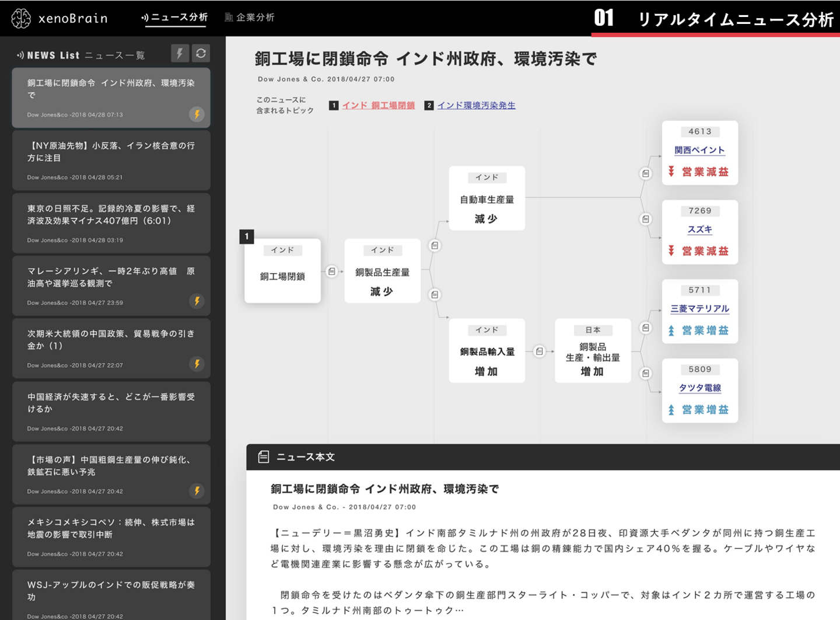The width and height of the screenshot is (840, 620).
Task: Open document icon on branch toward 自動車生産量
Action: (435, 246)
